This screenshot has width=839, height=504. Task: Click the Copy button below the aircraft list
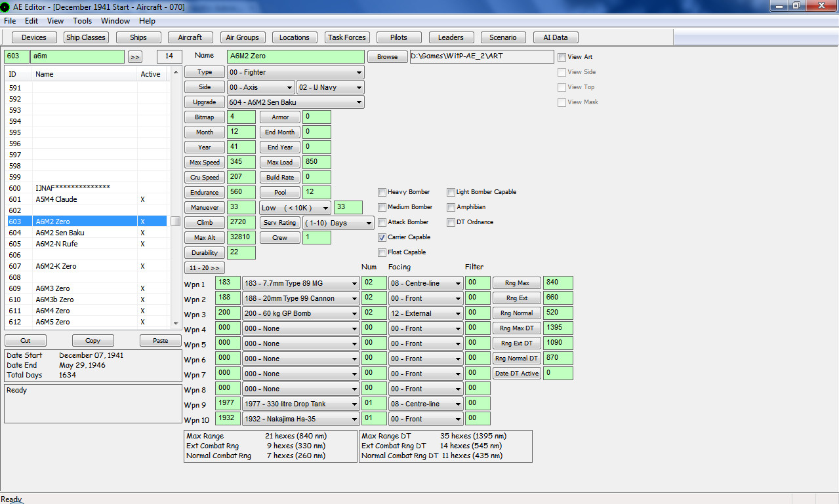[93, 341]
